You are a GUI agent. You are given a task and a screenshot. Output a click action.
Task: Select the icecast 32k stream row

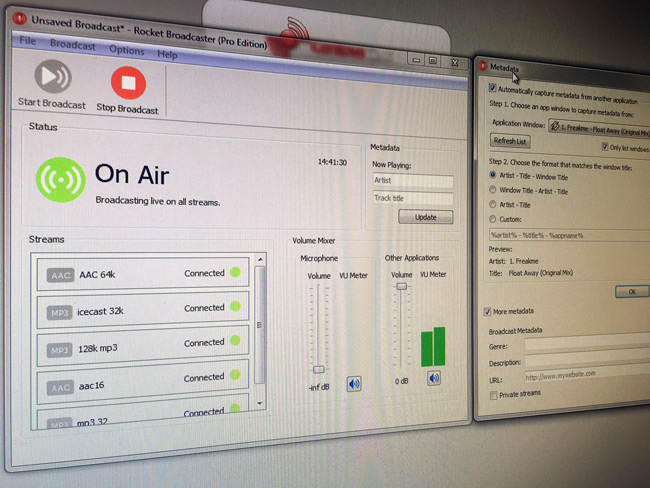click(143, 309)
